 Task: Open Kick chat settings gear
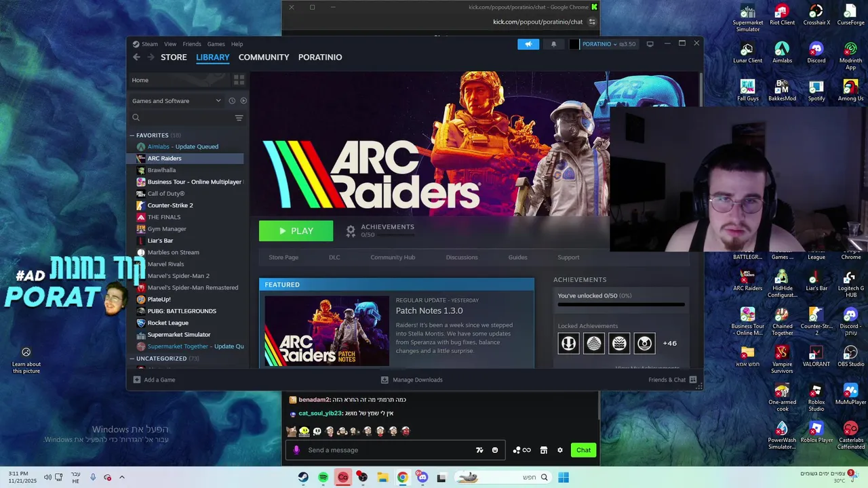560,450
